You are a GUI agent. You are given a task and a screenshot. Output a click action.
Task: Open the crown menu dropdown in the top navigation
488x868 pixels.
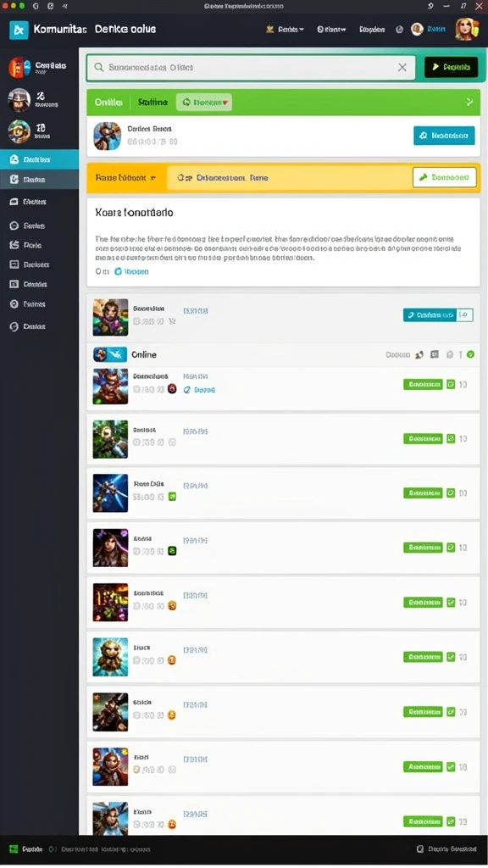(285, 30)
